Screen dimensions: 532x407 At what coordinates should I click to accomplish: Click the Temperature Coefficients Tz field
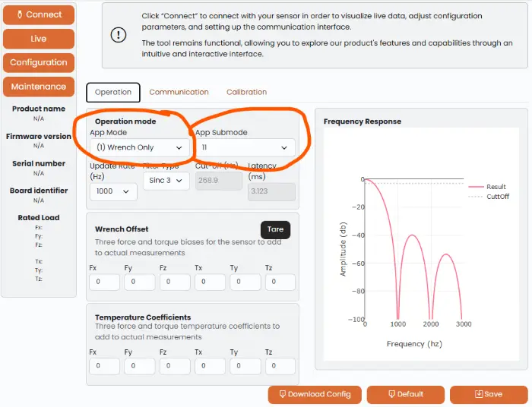[x=280, y=366]
